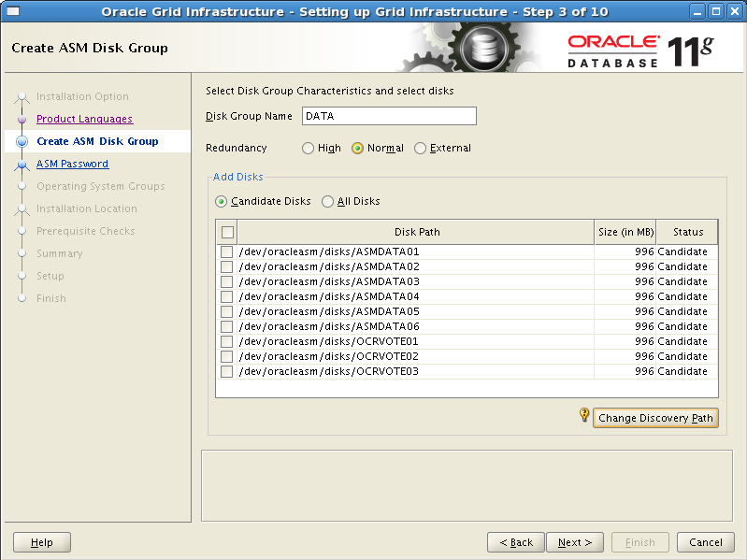The image size is (747, 560).
Task: Check the OCRVOTE02 disk checkbox
Action: pos(227,357)
